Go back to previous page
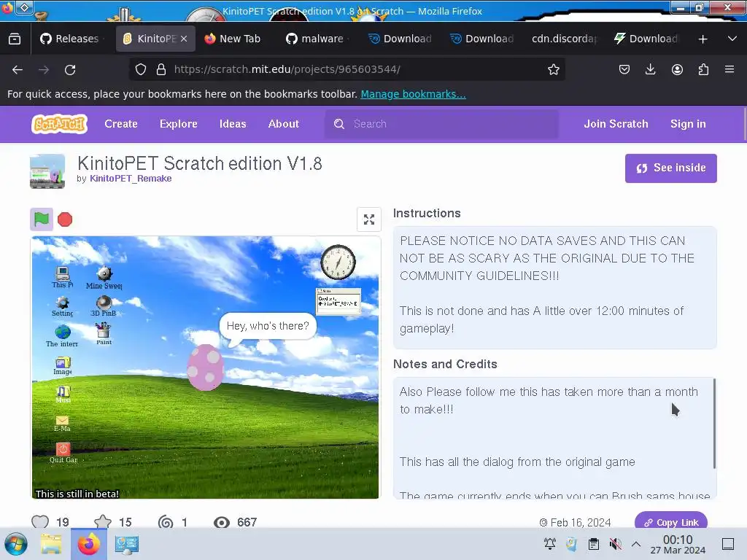This screenshot has height=560, width=747. [18, 69]
